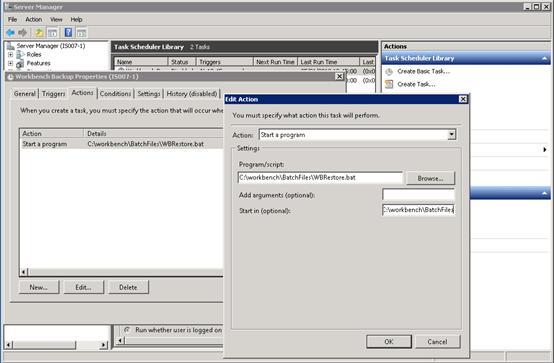Image resolution: width=554 pixels, height=363 pixels.
Task: Click the Status column header
Action: tap(182, 62)
